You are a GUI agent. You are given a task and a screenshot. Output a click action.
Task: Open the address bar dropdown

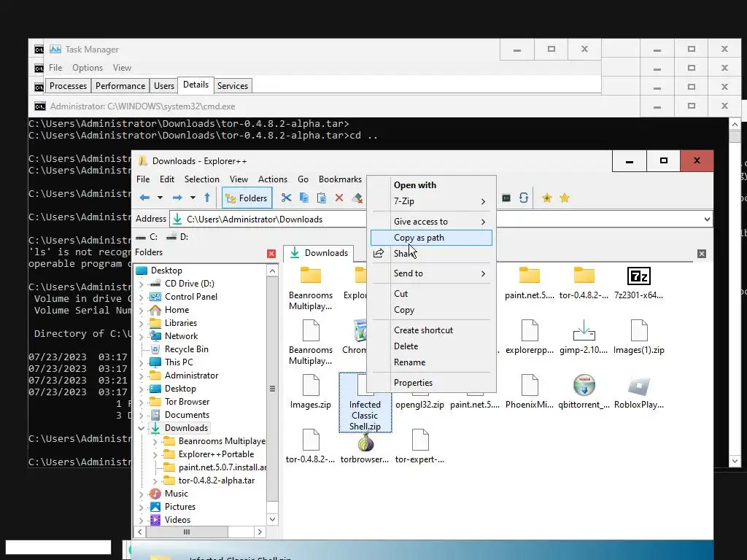[707, 219]
